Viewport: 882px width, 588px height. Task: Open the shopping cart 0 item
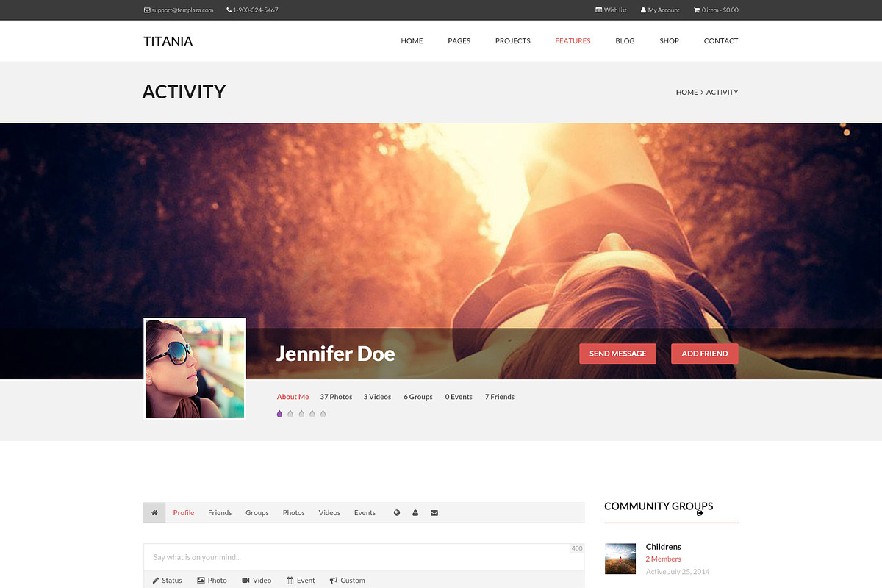[x=716, y=10]
